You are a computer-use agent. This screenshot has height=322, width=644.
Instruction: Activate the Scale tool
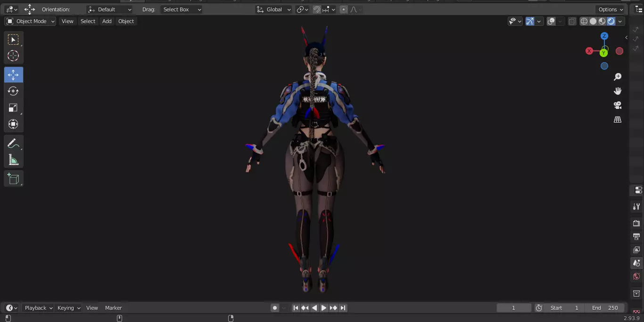[13, 107]
